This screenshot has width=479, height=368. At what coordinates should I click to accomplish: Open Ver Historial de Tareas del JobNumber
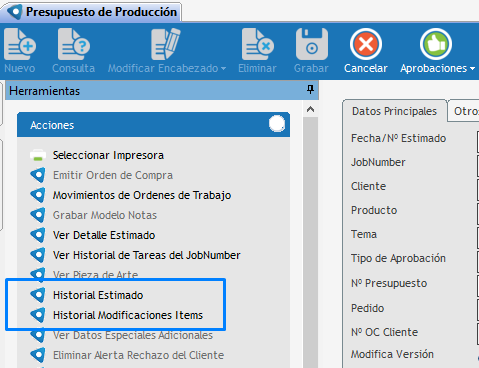click(147, 255)
